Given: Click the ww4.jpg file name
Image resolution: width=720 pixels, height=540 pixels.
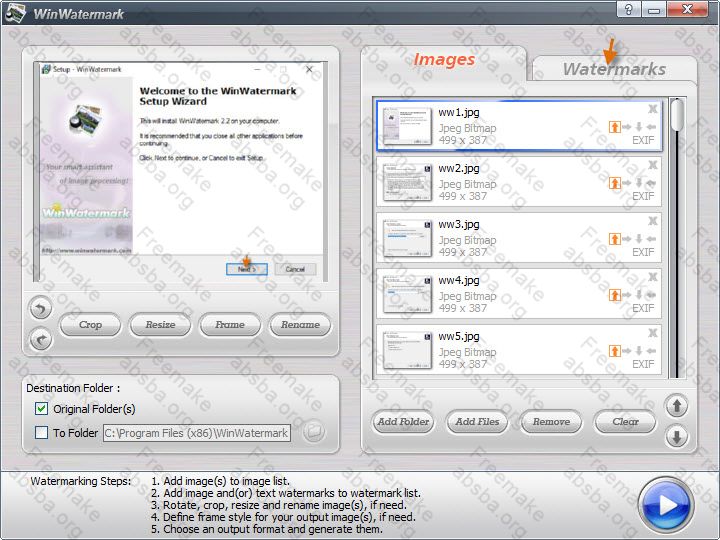Looking at the screenshot, I should point(459,280).
